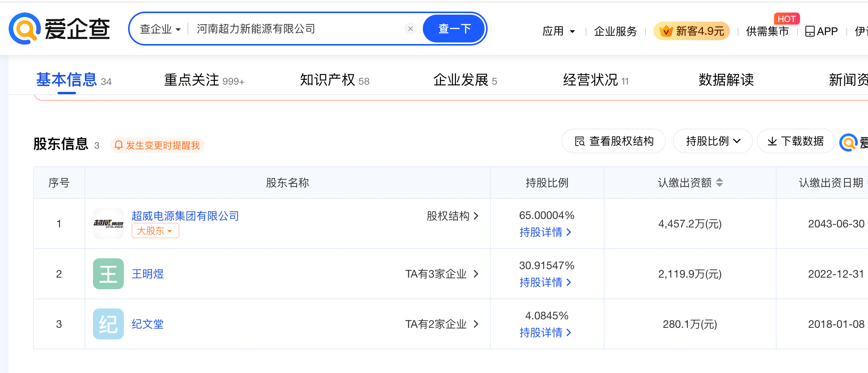This screenshot has width=868, height=373.
Task: Open 供需集市 link
Action: [x=767, y=31]
